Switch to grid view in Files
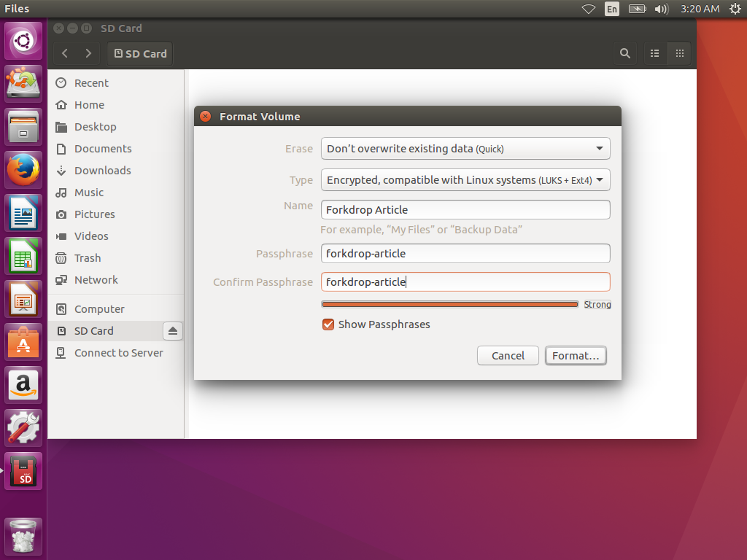 coord(679,53)
